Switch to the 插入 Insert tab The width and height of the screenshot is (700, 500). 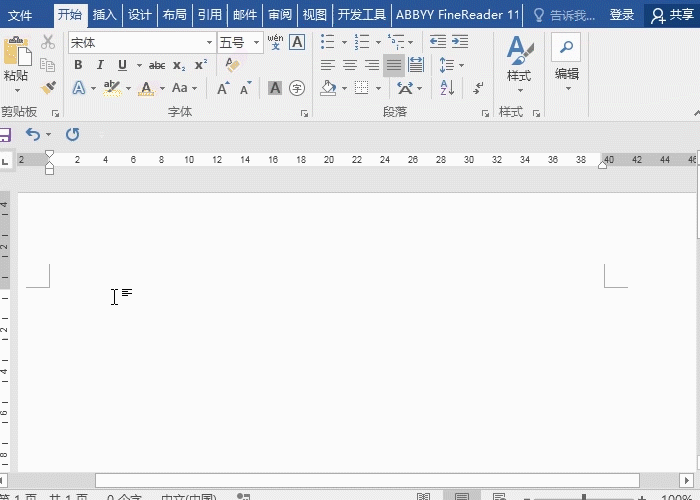[x=104, y=15]
